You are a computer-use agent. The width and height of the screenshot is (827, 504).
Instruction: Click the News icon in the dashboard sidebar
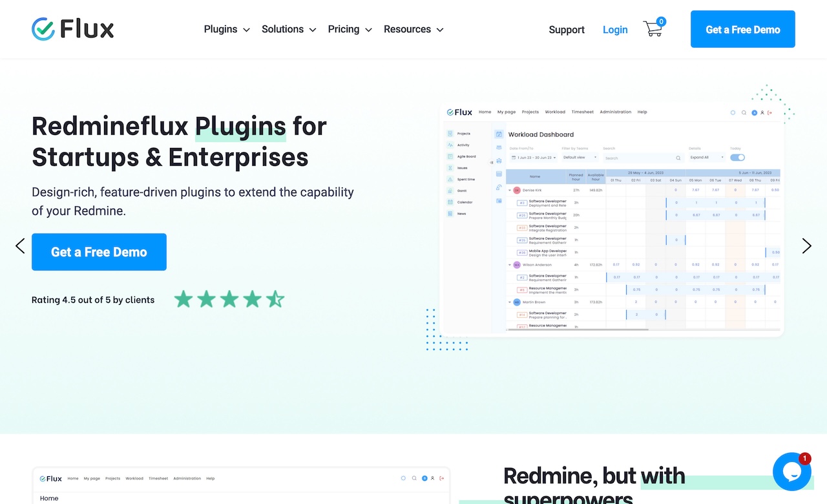click(x=450, y=214)
